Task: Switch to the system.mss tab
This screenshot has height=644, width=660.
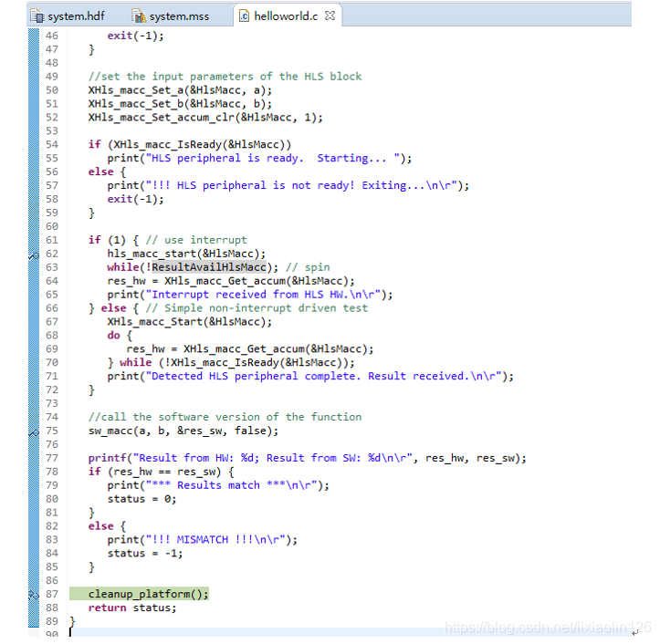Action: [173, 16]
